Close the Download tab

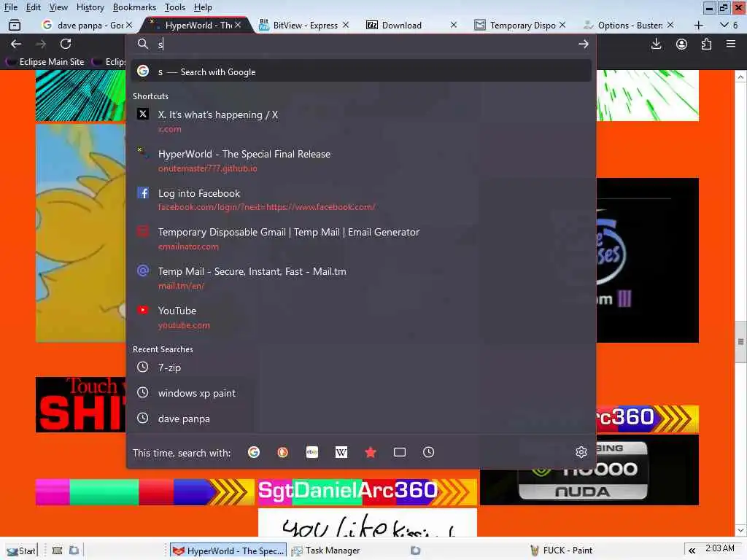tap(454, 25)
